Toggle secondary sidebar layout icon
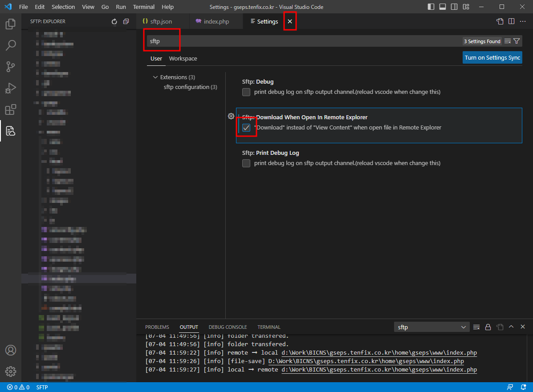 [x=454, y=7]
